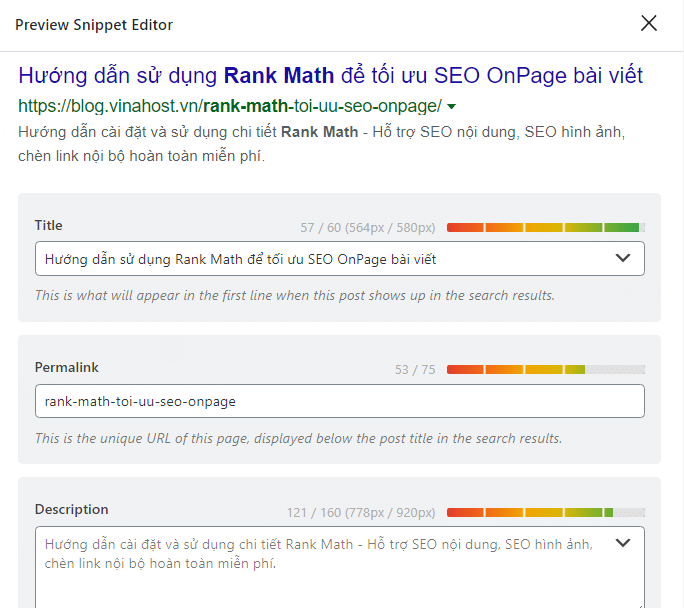684x608 pixels.
Task: Close the Preview Snippet Editor dialog
Action: coord(649,23)
